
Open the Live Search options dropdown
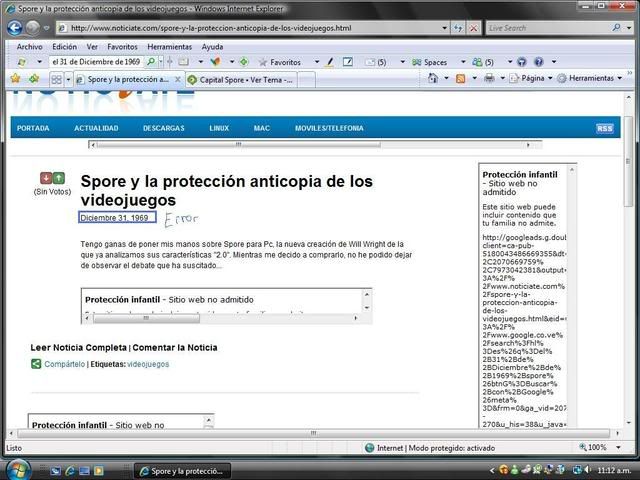click(629, 28)
